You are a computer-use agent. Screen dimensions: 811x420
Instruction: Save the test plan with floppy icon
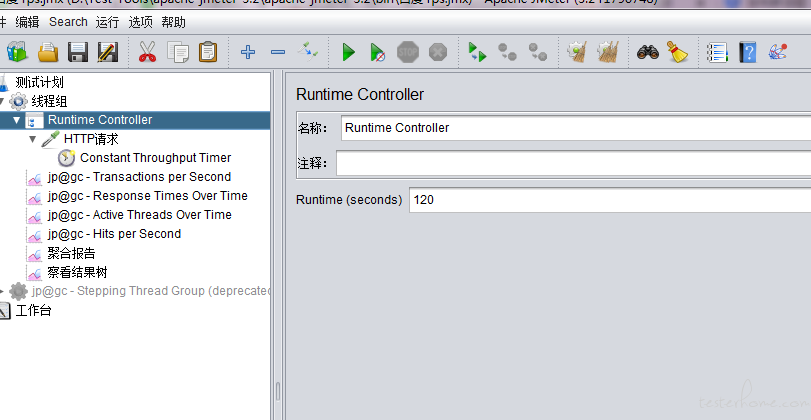[x=78, y=52]
